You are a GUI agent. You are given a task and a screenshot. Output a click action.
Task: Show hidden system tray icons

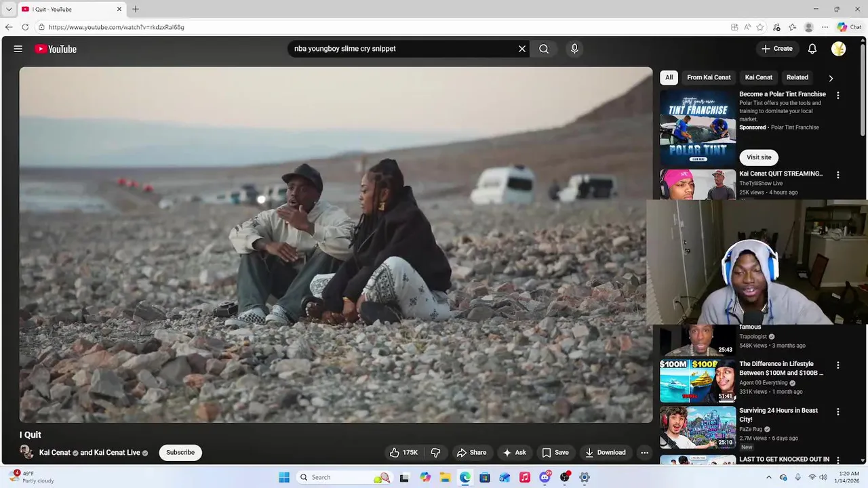click(x=769, y=477)
